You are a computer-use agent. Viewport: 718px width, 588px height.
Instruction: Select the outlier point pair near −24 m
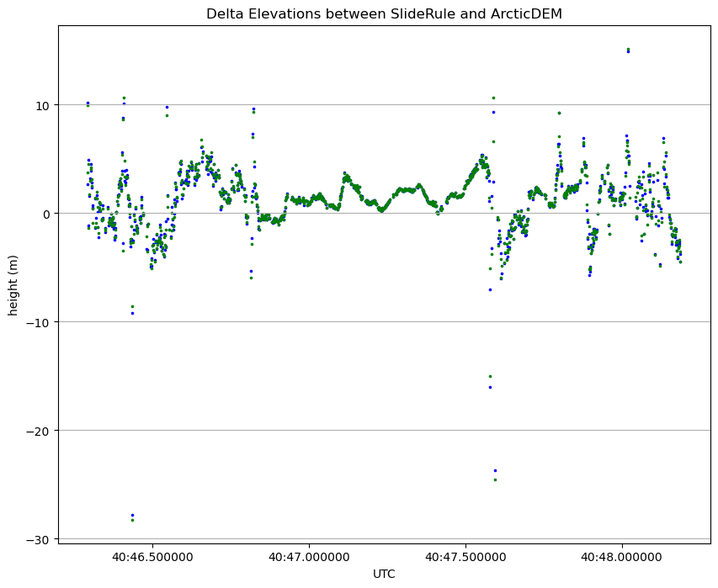click(x=495, y=475)
